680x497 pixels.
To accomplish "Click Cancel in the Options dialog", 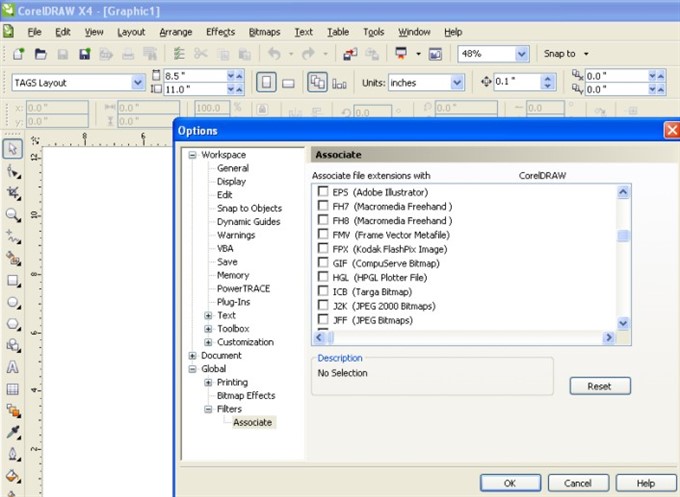I will pyautogui.click(x=578, y=483).
